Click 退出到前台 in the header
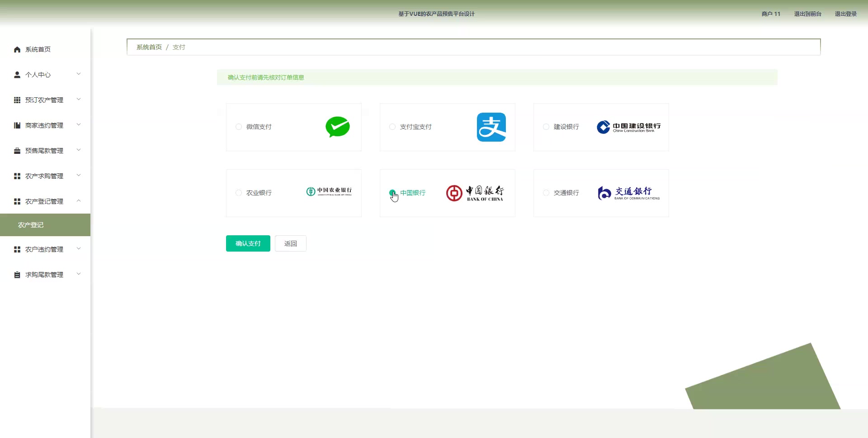The height and width of the screenshot is (438, 868). (808, 14)
